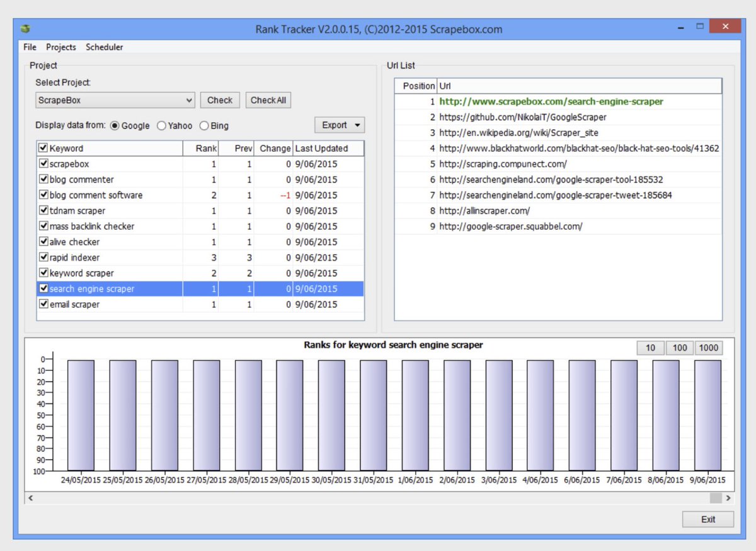Click the horizontal scrollbar left arrow

pyautogui.click(x=30, y=497)
